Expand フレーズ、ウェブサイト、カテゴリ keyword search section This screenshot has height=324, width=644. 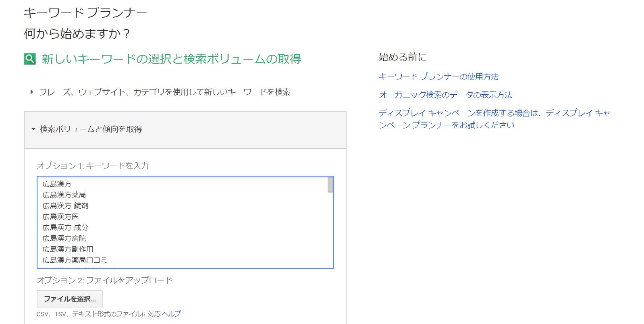pyautogui.click(x=164, y=92)
